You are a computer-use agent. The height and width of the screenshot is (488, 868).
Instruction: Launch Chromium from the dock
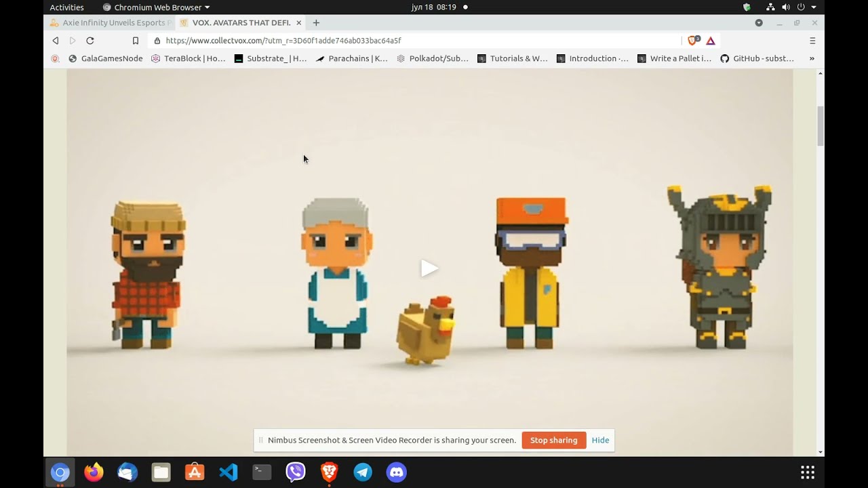coord(60,472)
